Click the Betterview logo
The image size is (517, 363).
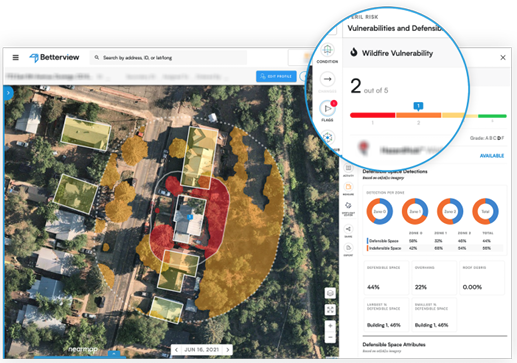(x=54, y=57)
